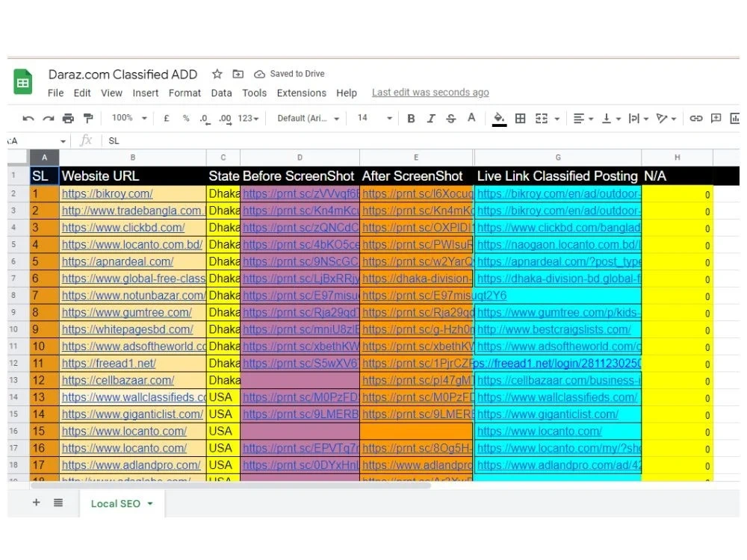Toggle italic formatting
The height and width of the screenshot is (560, 747).
click(x=431, y=119)
